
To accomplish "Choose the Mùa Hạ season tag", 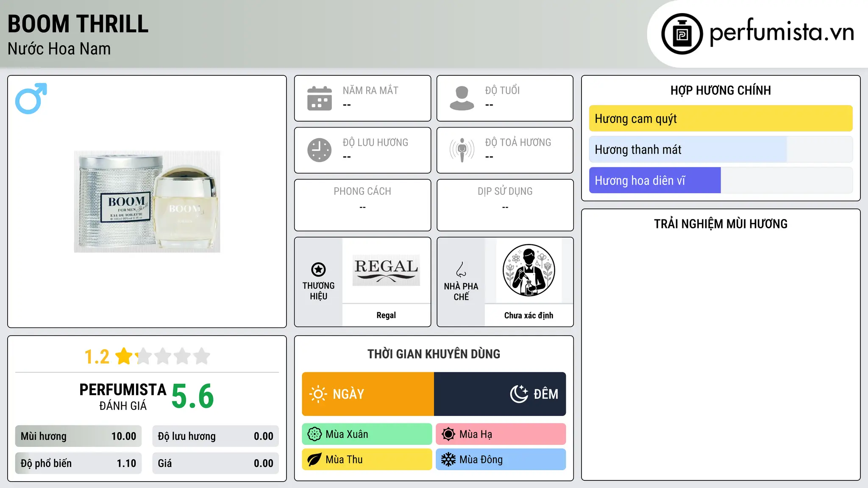I will click(x=501, y=434).
